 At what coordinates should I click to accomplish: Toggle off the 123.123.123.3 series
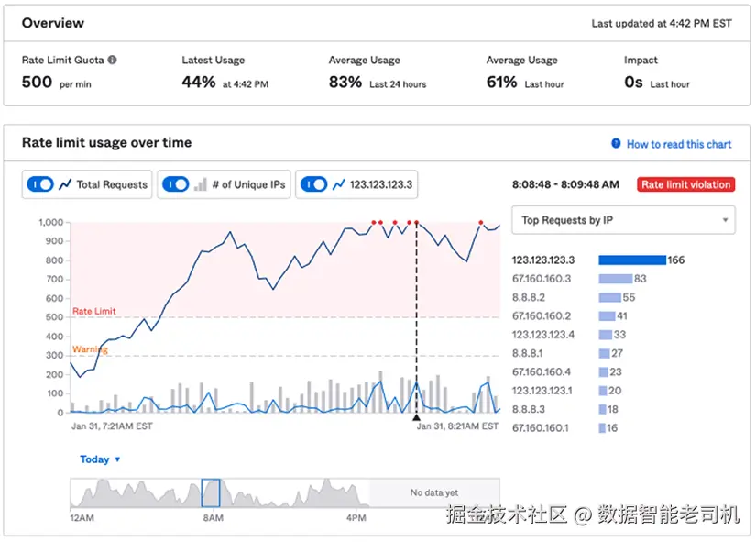[314, 184]
